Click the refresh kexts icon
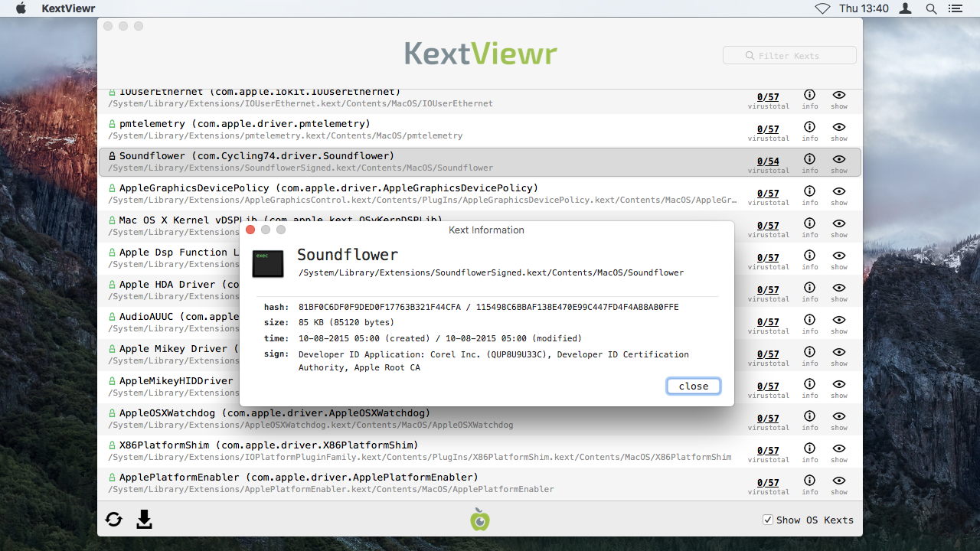Viewport: 980px width, 551px height. tap(113, 519)
